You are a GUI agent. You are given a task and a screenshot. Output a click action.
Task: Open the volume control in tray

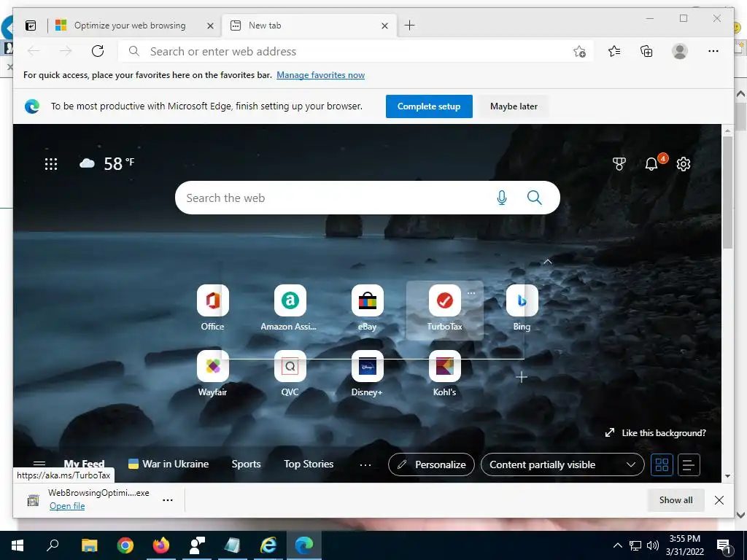click(653, 545)
